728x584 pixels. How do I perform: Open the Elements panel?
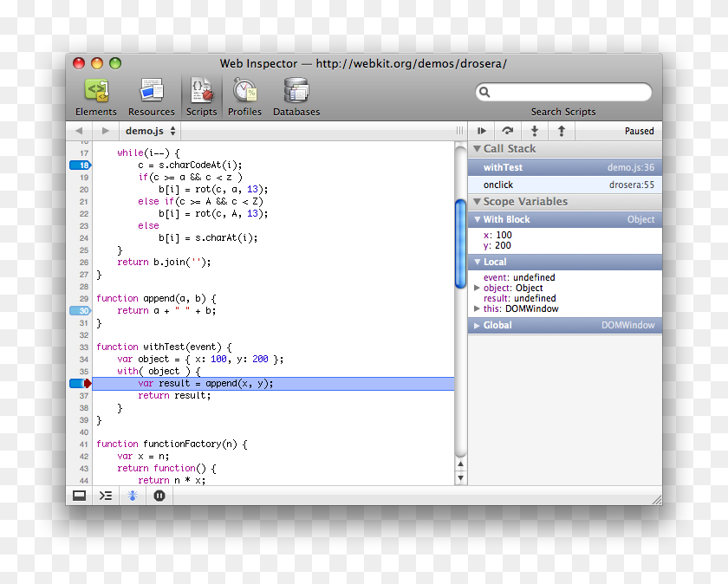click(x=95, y=95)
